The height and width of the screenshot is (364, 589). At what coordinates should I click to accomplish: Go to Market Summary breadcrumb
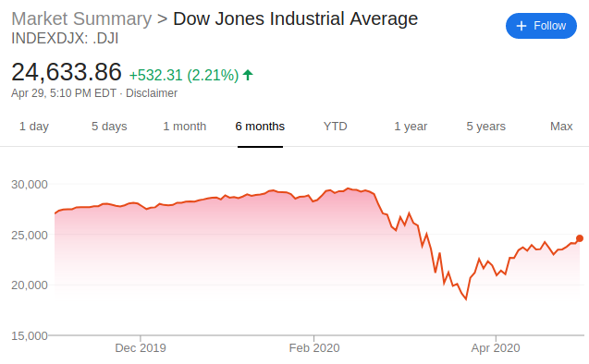tap(81, 18)
